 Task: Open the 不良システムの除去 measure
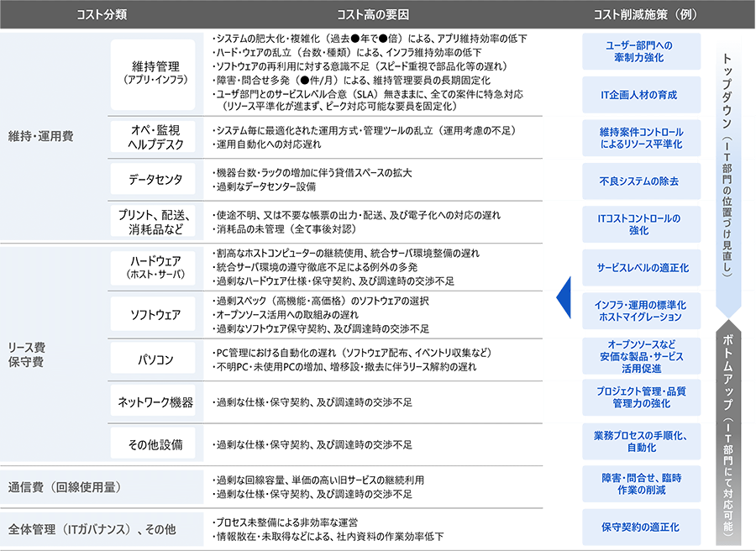pyautogui.click(x=640, y=180)
